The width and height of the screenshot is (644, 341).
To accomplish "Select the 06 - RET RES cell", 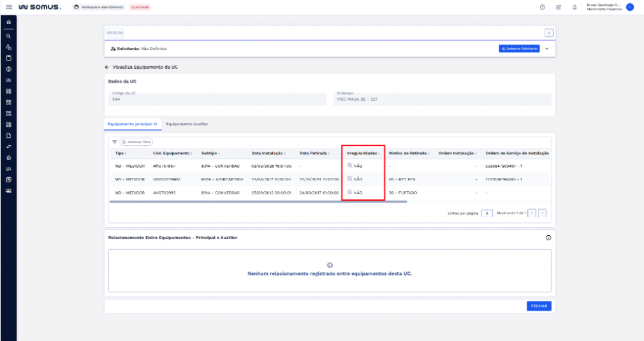I will (x=402, y=180).
